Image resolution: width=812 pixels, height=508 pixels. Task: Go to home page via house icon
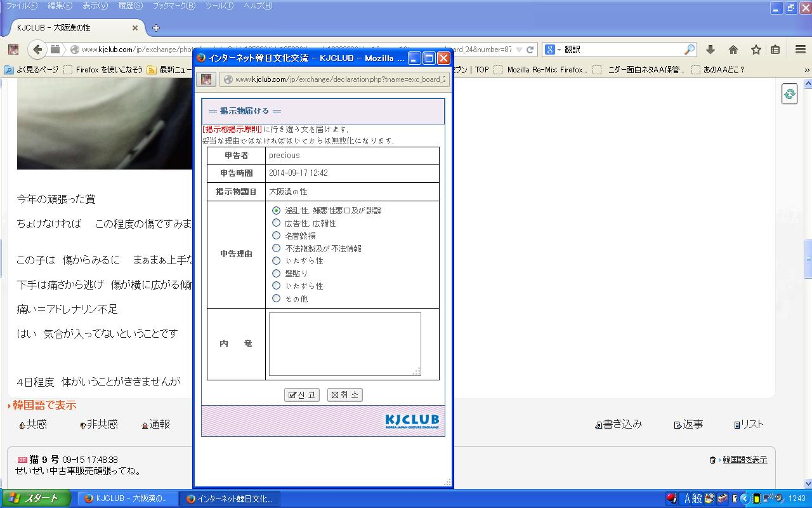(733, 50)
